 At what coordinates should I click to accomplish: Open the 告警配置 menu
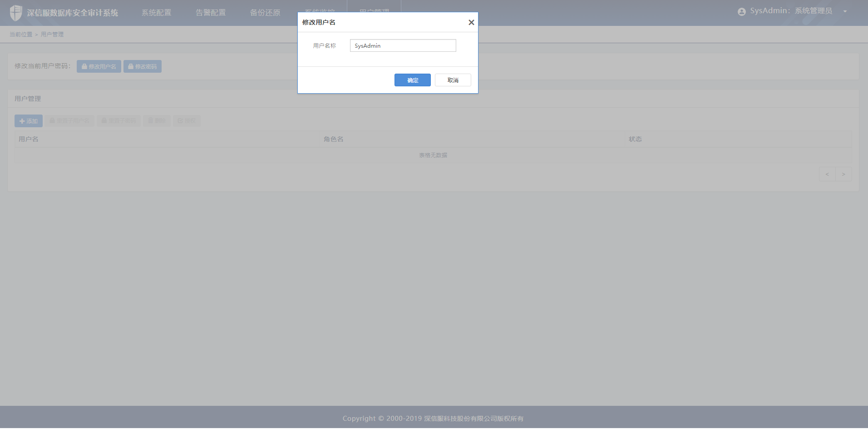pos(211,13)
